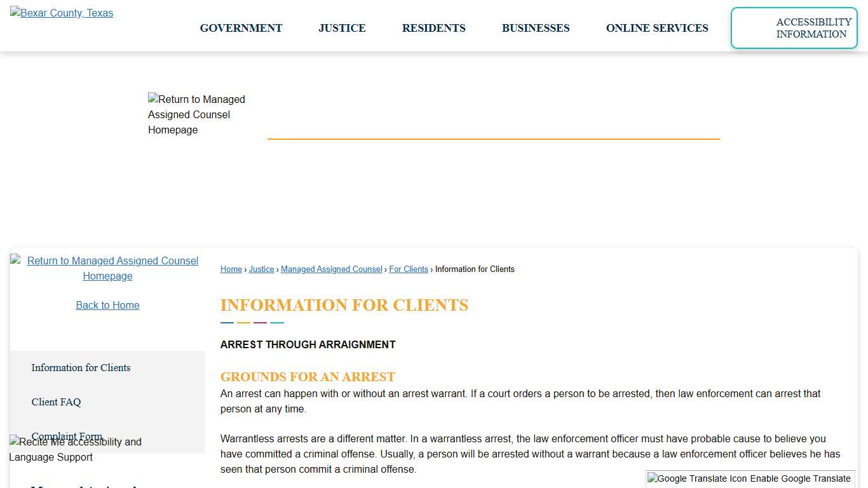The width and height of the screenshot is (868, 488).
Task: Click the Bexar County, Texas logo
Action: pyautogui.click(x=61, y=13)
